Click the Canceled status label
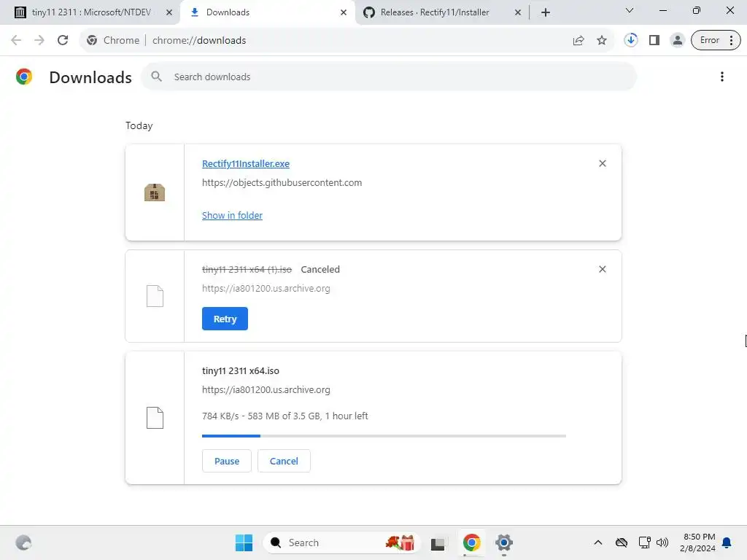 point(320,270)
